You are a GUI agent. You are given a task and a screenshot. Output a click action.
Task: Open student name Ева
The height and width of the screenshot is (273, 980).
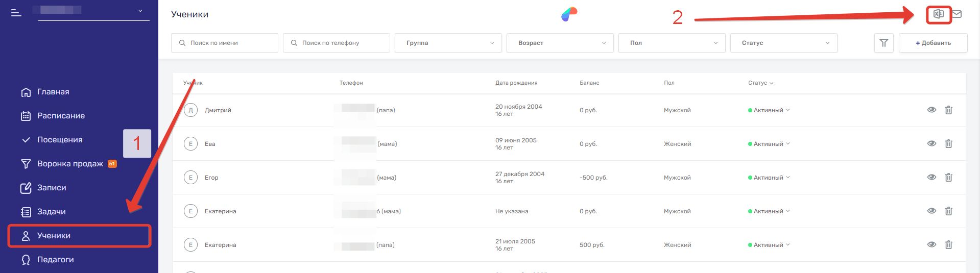210,144
